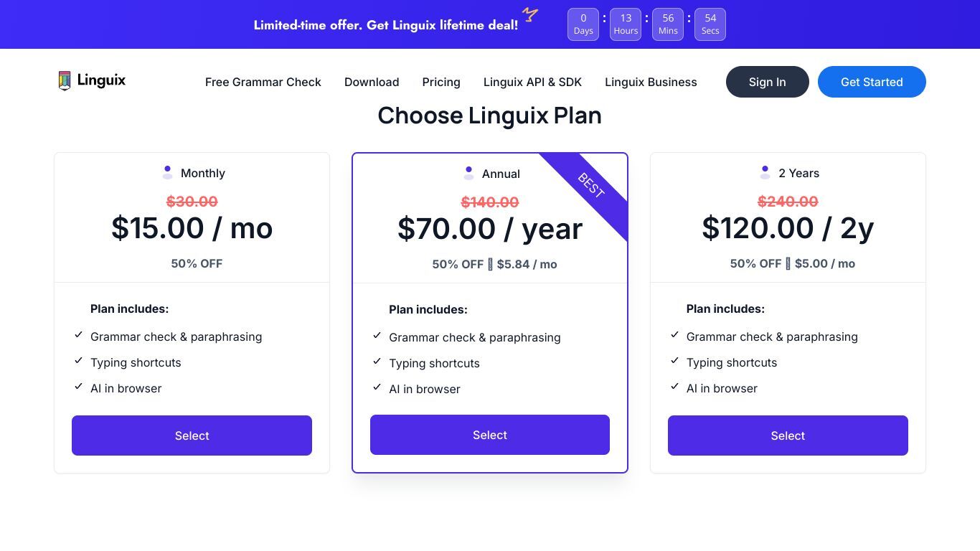Open Linguix Business page
Image resolution: width=980 pixels, height=551 pixels.
point(651,82)
